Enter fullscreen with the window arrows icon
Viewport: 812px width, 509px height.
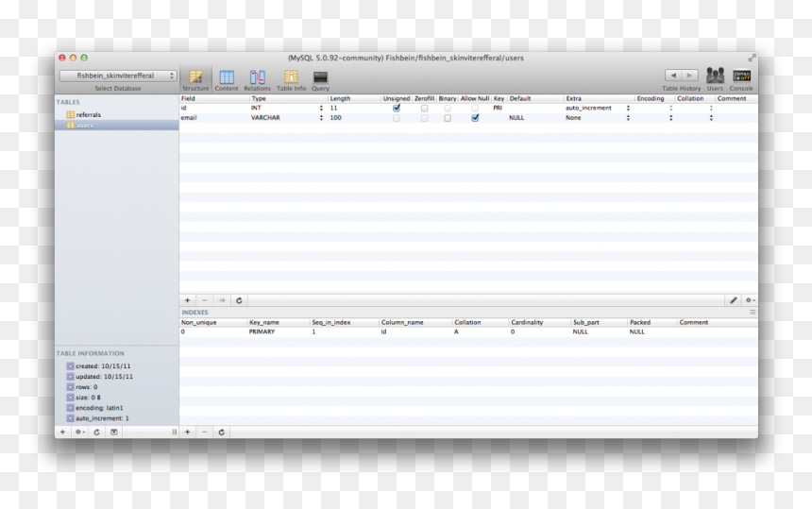click(x=752, y=58)
